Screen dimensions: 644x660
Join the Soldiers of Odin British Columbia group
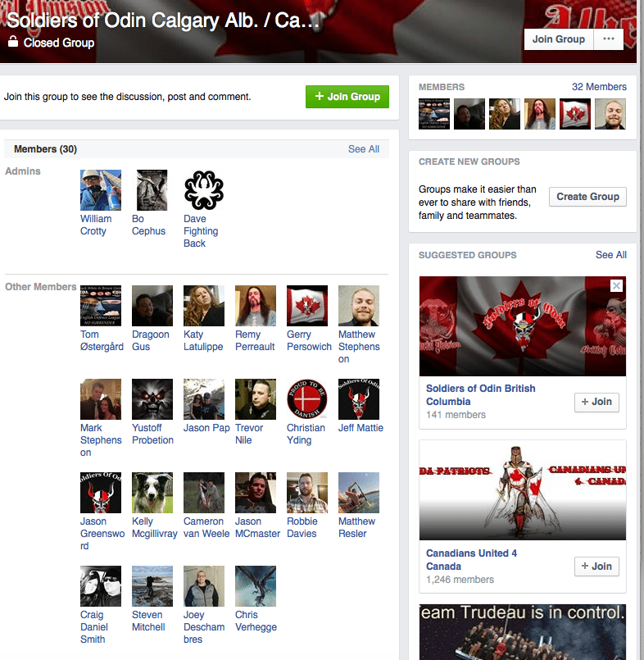[x=596, y=402]
